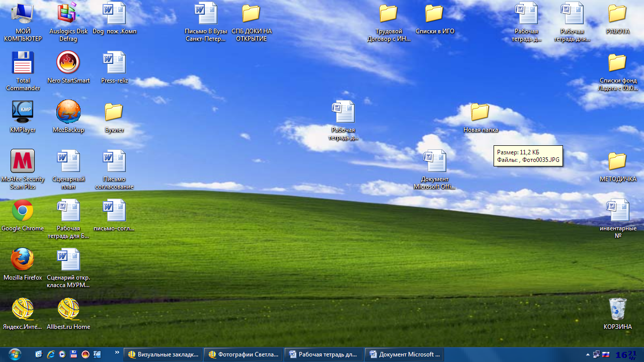The height and width of the screenshot is (362, 644).
Task: Select the Mozilla Firefox shortcut
Action: click(x=23, y=264)
